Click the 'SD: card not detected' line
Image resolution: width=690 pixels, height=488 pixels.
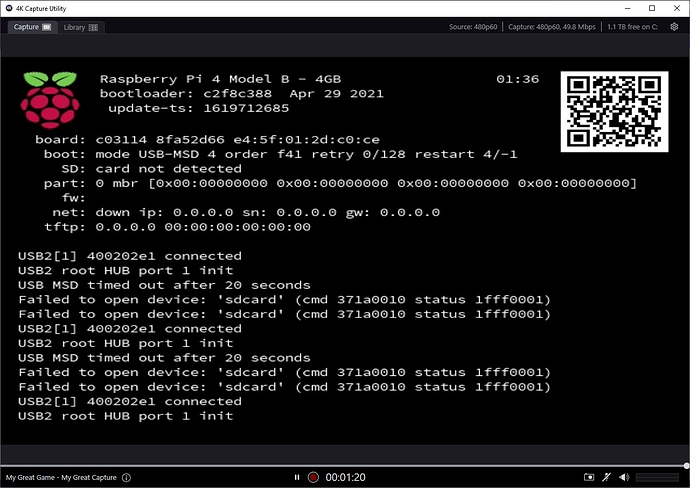151,169
